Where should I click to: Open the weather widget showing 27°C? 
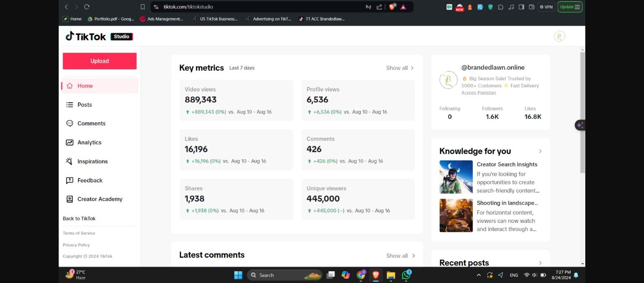point(75,275)
